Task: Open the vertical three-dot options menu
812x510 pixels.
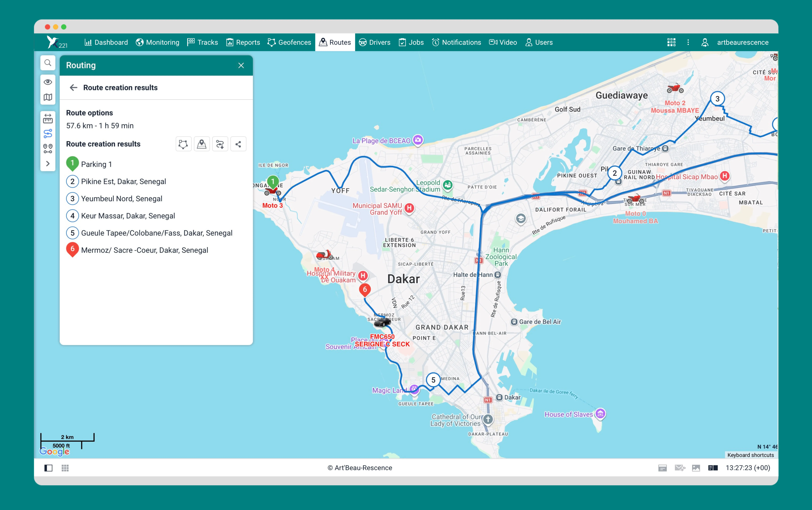Action: point(688,42)
